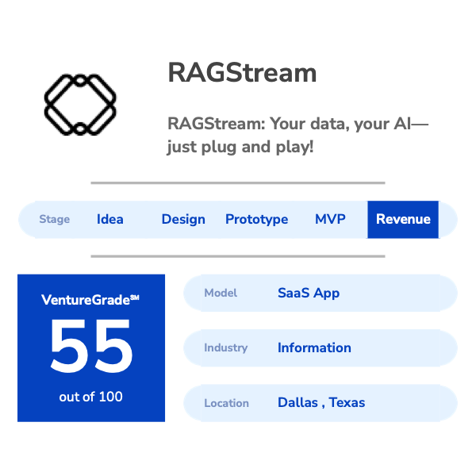The image size is (476, 476).
Task: Click the VentureGrade 55 score box
Action: tap(91, 348)
